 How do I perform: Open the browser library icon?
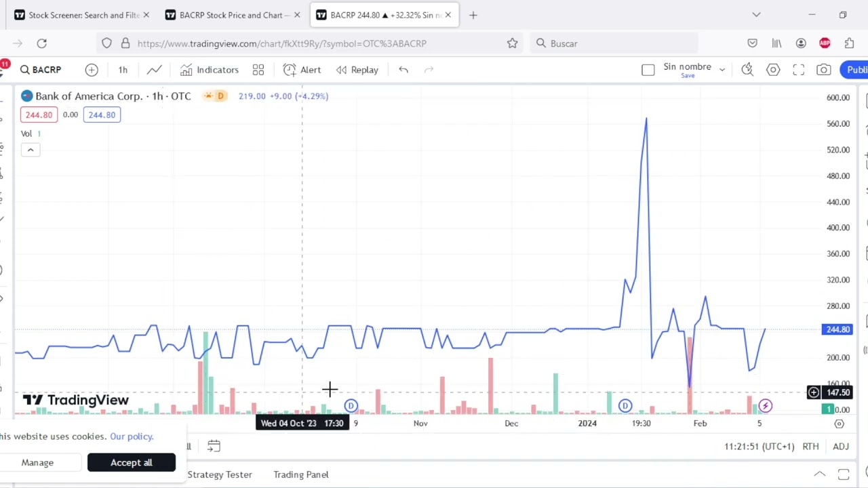click(776, 43)
